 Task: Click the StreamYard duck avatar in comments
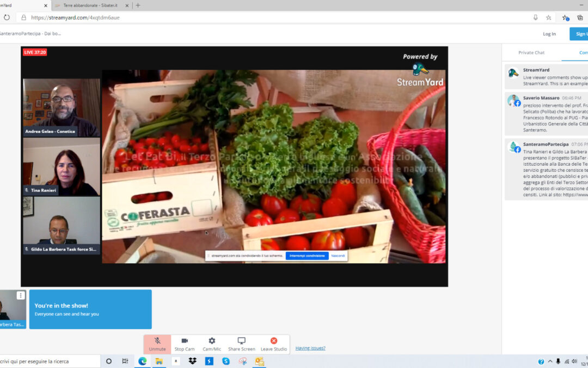pos(513,73)
